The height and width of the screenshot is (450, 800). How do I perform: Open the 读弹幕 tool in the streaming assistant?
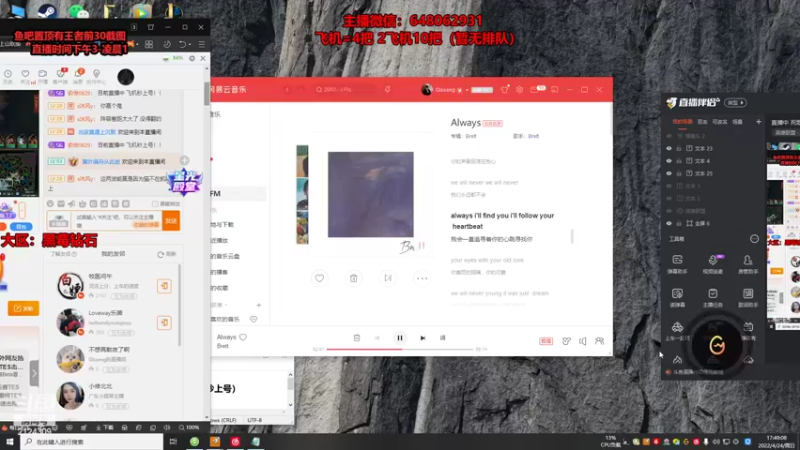tap(677, 297)
